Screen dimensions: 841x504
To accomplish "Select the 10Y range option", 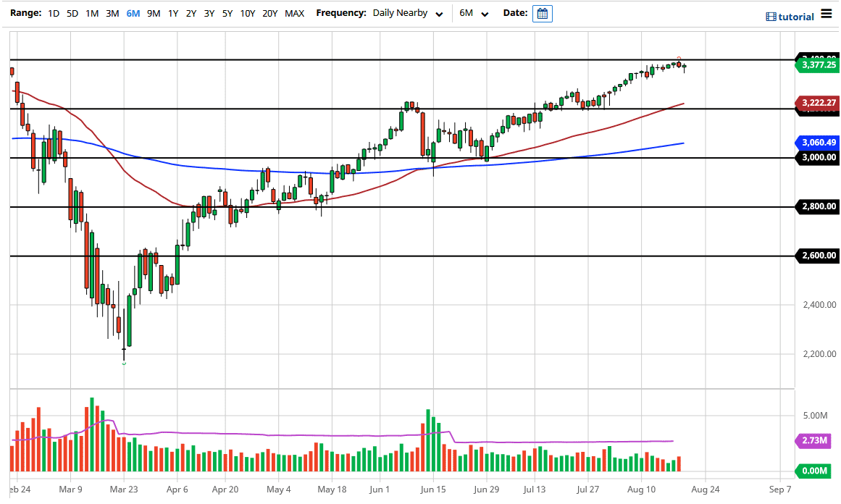I will pos(246,13).
